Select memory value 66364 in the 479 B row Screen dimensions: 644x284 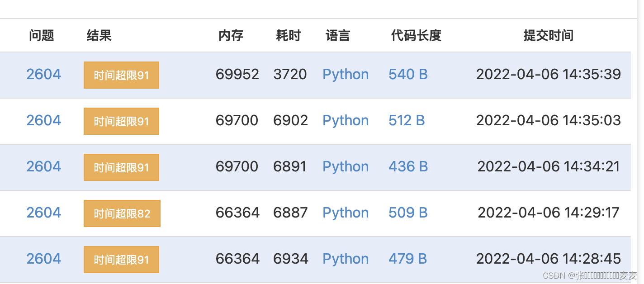(237, 259)
